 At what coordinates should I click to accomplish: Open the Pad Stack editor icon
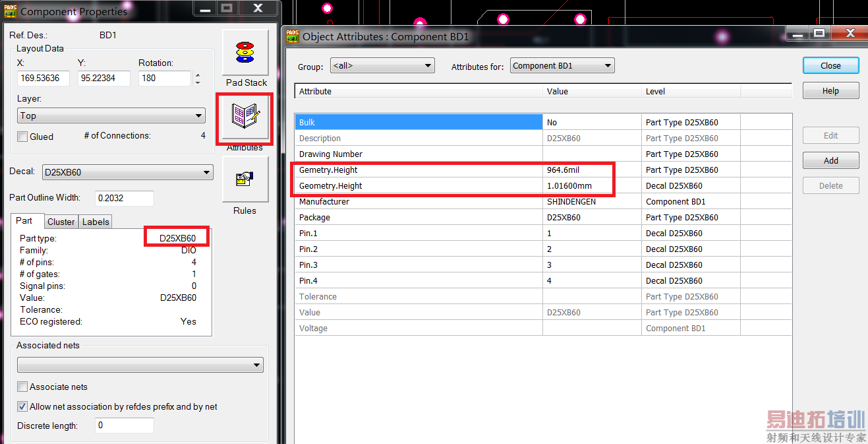point(245,52)
